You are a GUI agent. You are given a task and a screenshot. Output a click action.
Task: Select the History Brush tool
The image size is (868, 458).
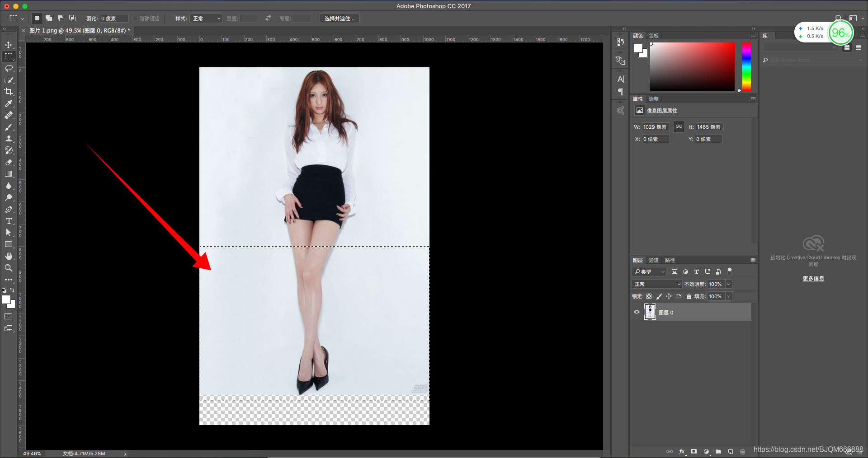coord(9,150)
